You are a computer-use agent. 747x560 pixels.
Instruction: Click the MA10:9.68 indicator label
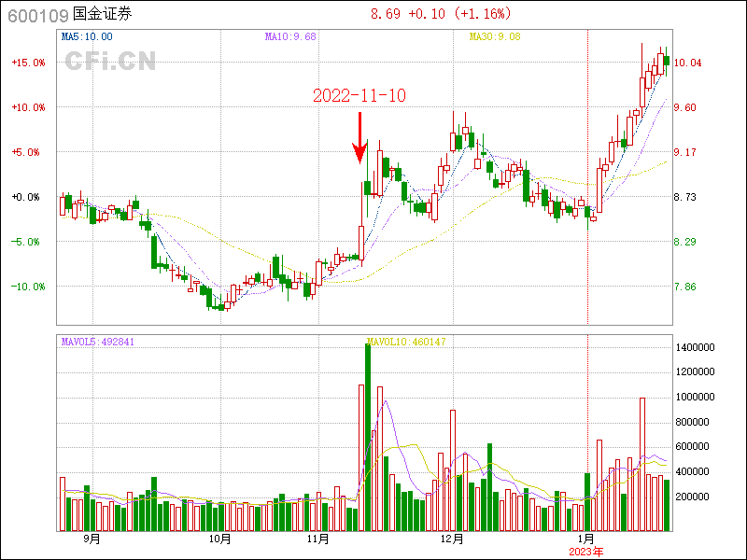point(290,36)
